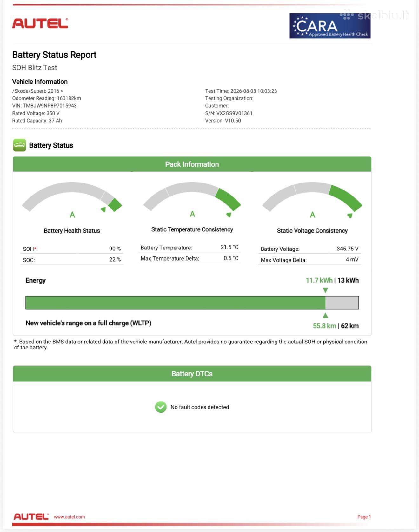Click the Battery Temperature value 21.5 °C

pos(229,247)
